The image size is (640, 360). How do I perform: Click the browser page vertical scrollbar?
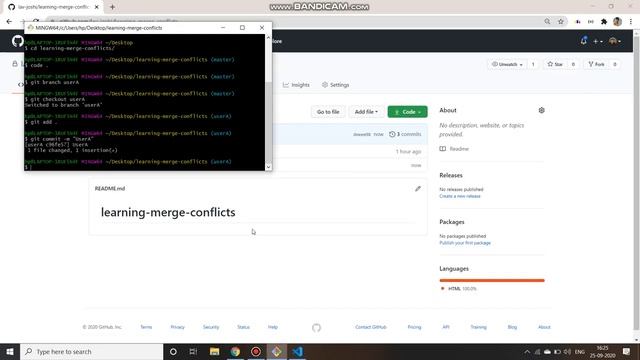pyautogui.click(x=636, y=184)
